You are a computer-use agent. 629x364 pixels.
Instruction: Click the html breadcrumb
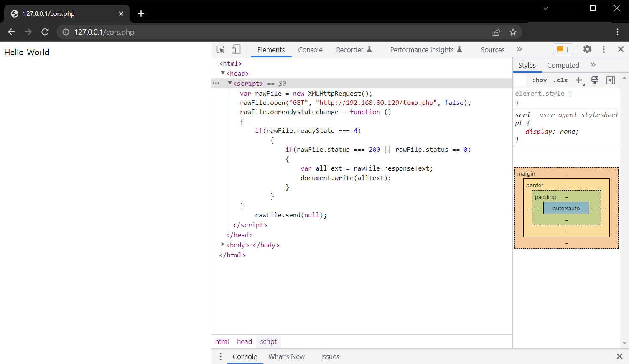click(222, 341)
